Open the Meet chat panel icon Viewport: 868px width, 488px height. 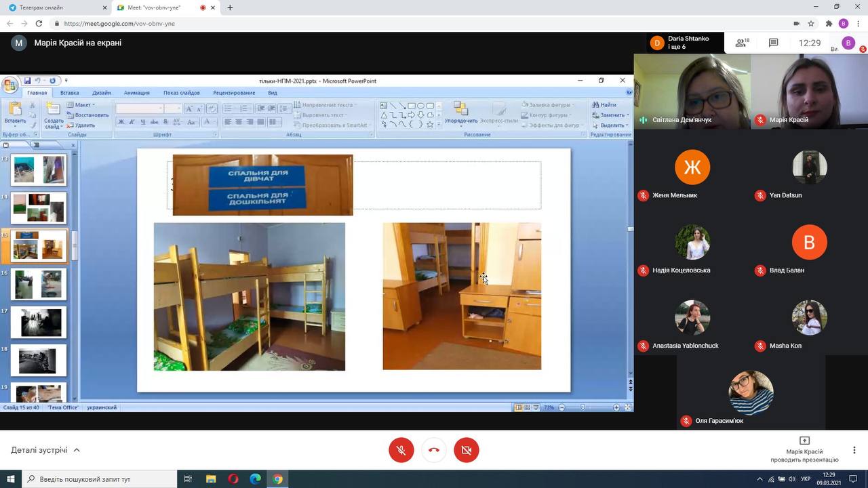[773, 43]
